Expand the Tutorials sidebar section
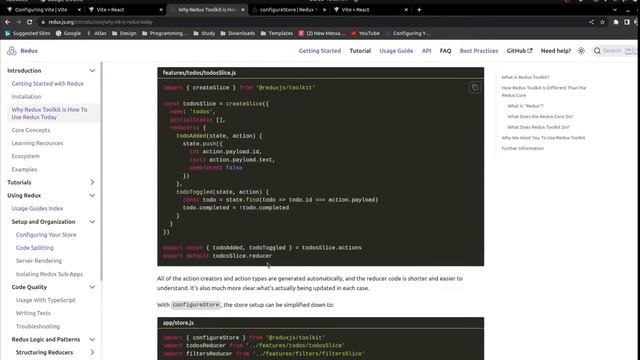 [92, 182]
